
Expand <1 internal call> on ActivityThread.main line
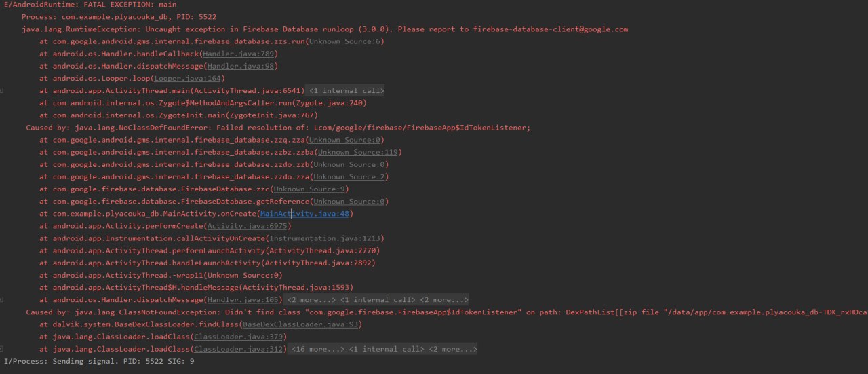347,90
